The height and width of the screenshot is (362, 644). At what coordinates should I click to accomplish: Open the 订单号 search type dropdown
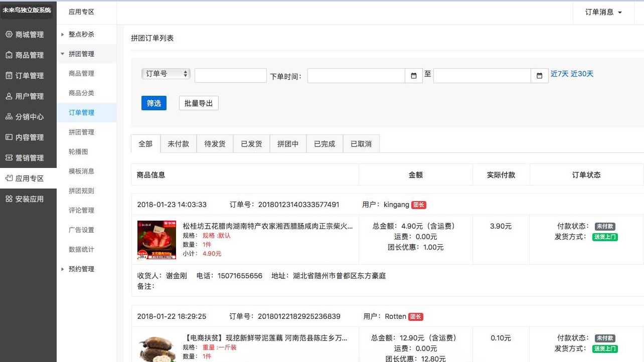[166, 74]
